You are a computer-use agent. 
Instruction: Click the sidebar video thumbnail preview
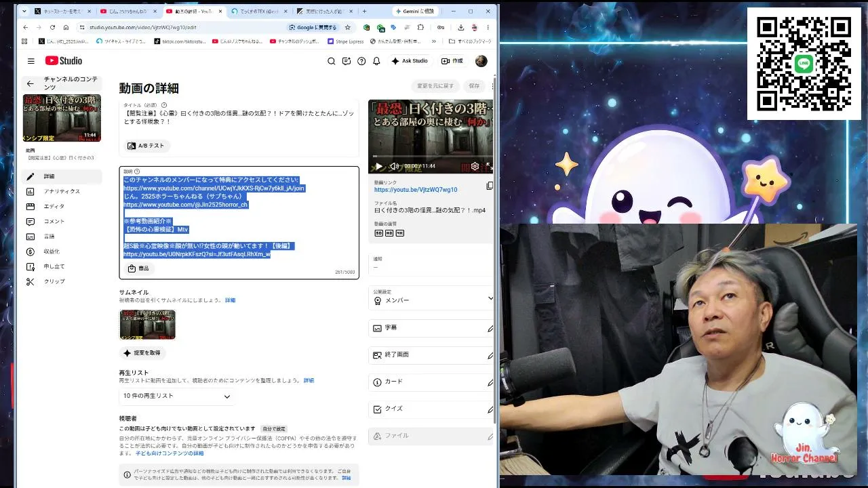62,119
